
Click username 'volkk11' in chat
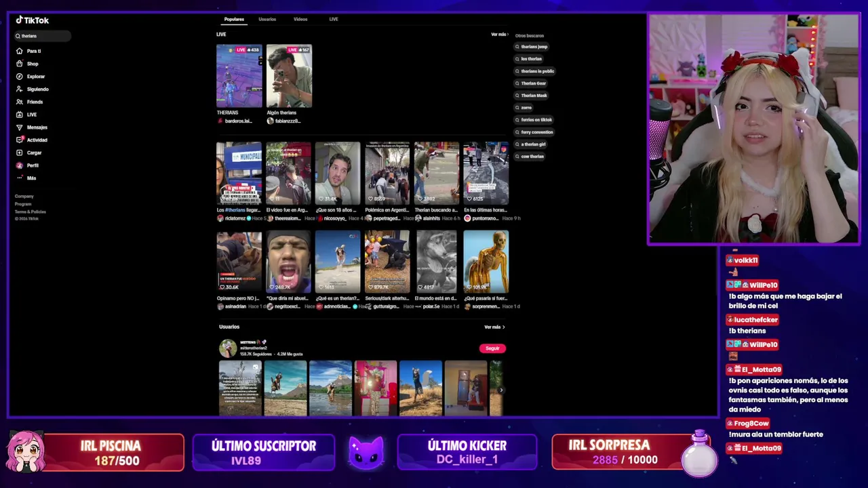(x=746, y=260)
